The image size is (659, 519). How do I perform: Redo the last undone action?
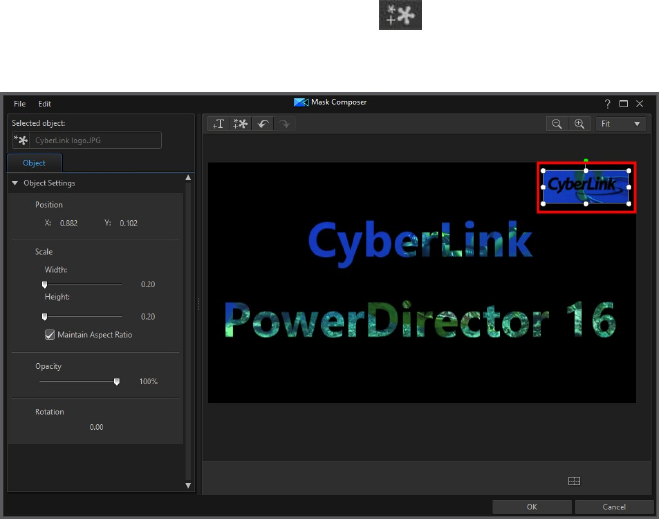tap(285, 124)
